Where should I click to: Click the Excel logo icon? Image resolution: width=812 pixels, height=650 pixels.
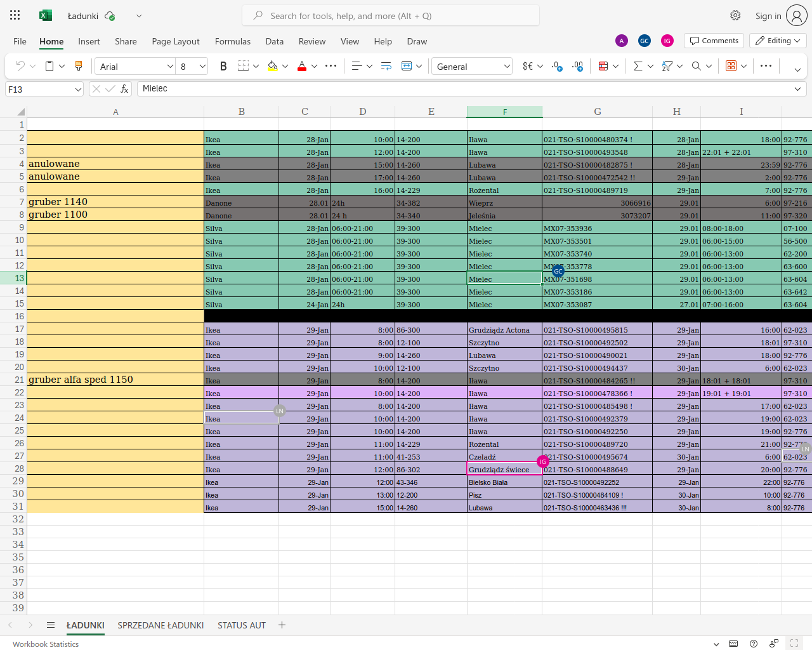45,15
